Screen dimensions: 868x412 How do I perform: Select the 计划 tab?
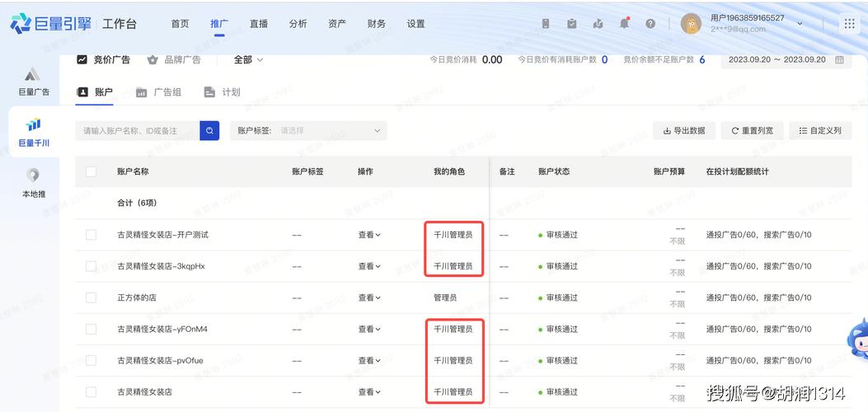coord(222,92)
